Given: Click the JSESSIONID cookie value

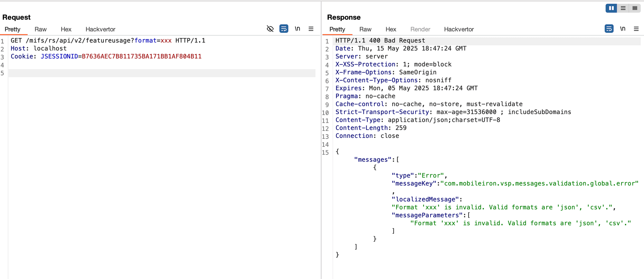Looking at the screenshot, I should point(142,57).
